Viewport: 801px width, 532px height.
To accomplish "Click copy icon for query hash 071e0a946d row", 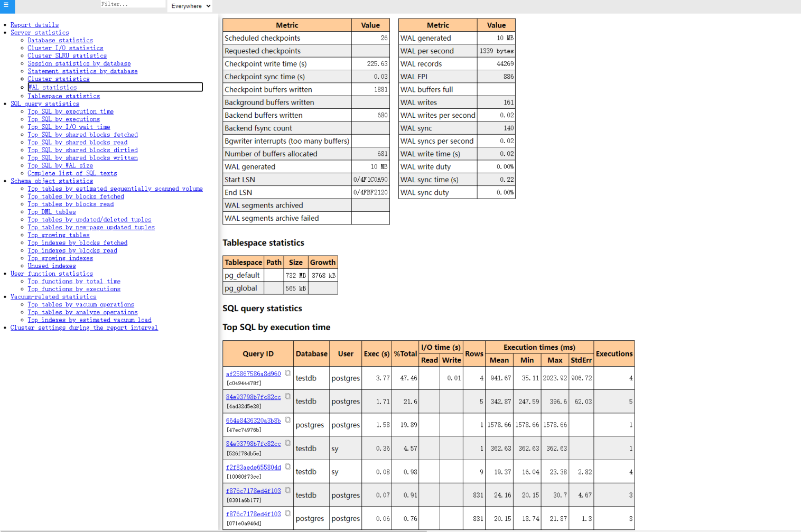I will pos(288,514).
